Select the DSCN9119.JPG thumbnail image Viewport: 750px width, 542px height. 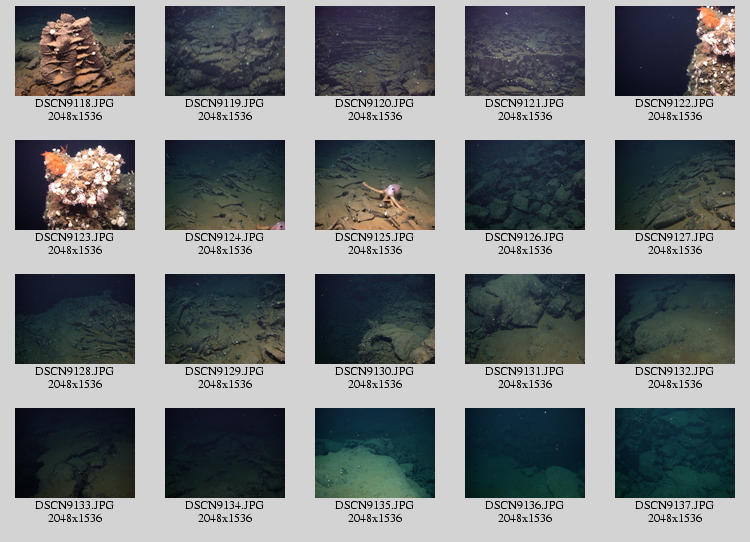tap(225, 51)
